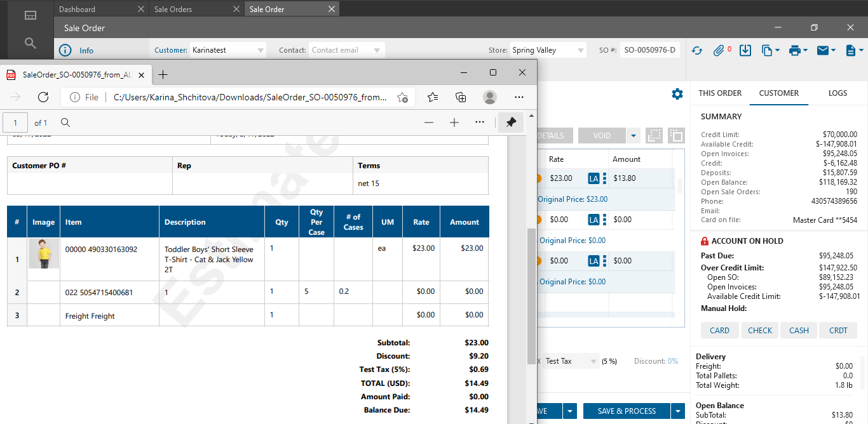
Task: Click the SAVE & PROCESS button
Action: point(627,411)
